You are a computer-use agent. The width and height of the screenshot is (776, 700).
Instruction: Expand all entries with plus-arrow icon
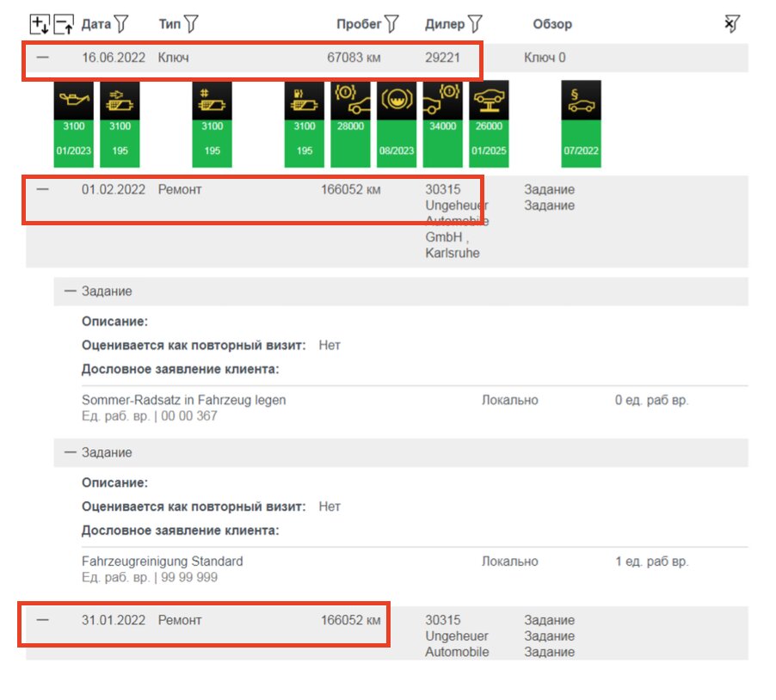[x=40, y=24]
